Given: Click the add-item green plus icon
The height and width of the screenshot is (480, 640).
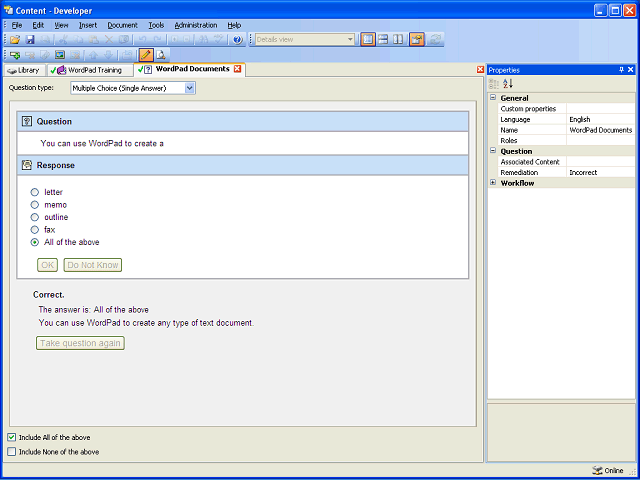Looking at the screenshot, I should pyautogui.click(x=15, y=55).
